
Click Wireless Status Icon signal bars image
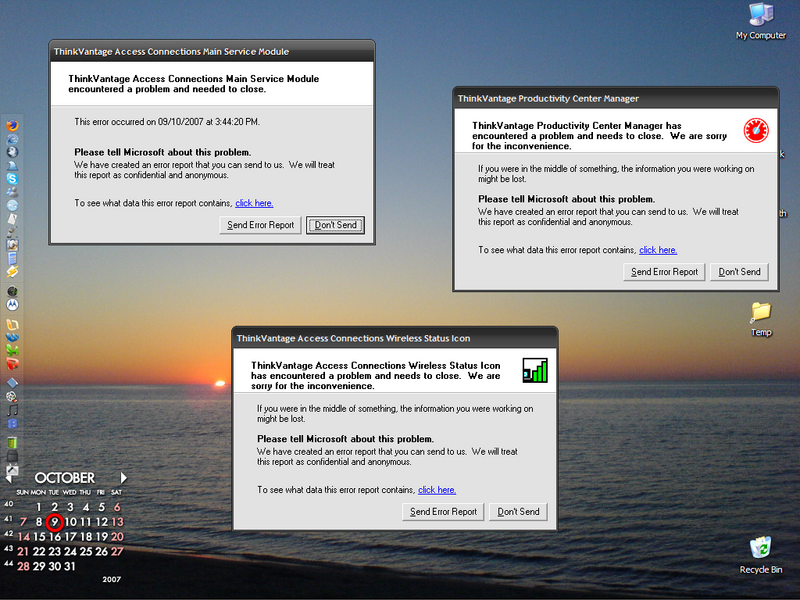click(x=535, y=370)
